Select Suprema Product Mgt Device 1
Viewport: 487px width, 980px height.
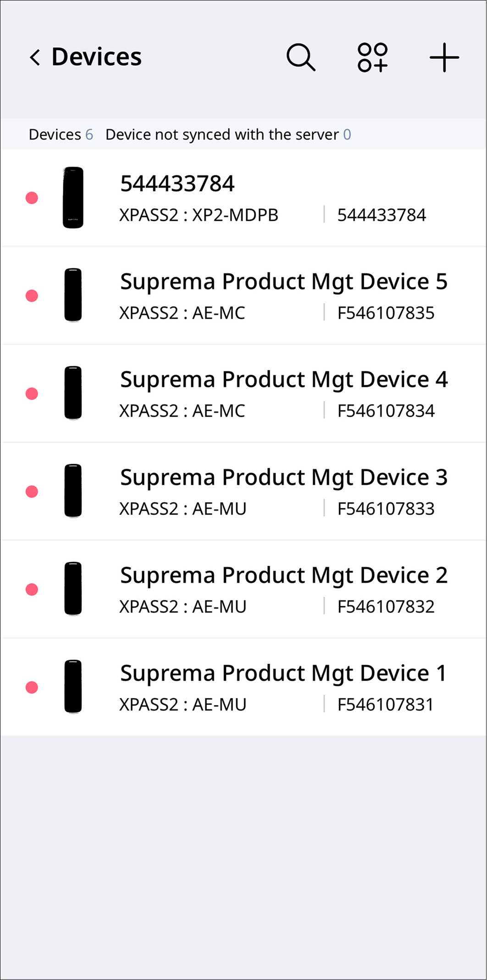tap(282, 673)
